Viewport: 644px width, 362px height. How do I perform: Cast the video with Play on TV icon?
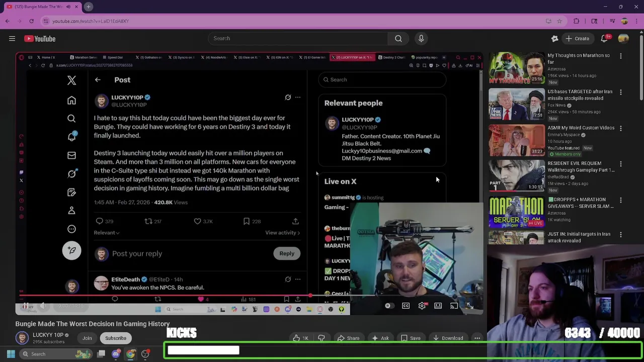click(454, 306)
